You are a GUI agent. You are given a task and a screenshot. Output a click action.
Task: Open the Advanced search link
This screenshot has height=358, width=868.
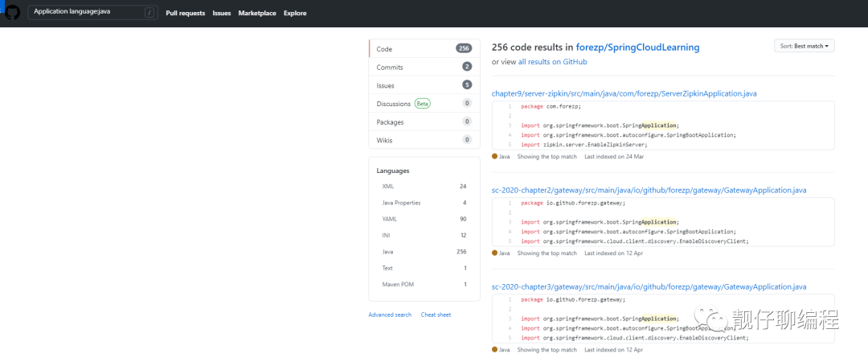tap(391, 315)
